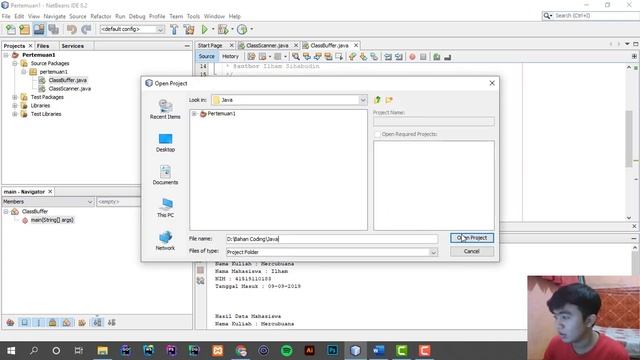The height and width of the screenshot is (360, 640).
Task: Collapse the Pertemuan1 project root node
Action: point(6,55)
